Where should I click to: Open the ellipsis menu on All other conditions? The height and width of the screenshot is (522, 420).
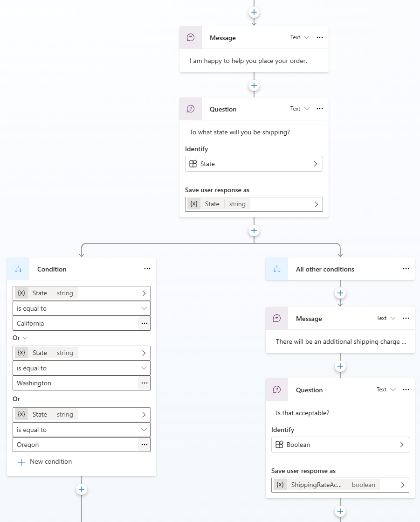[x=406, y=269]
